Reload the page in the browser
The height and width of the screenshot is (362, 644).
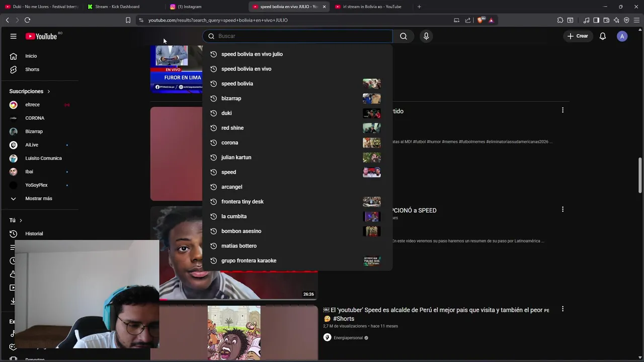pyautogui.click(x=27, y=20)
